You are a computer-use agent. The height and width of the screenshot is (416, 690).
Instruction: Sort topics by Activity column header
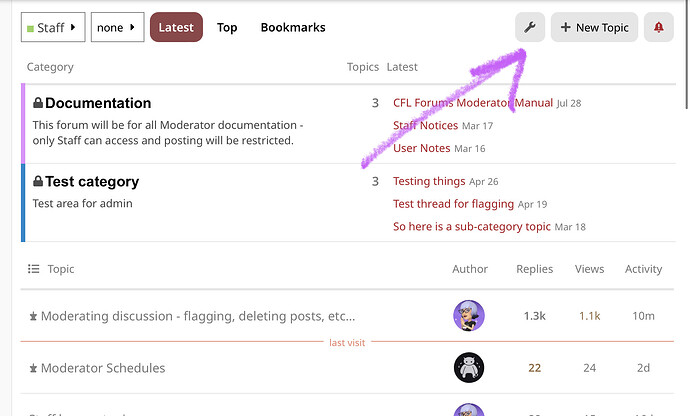click(643, 269)
